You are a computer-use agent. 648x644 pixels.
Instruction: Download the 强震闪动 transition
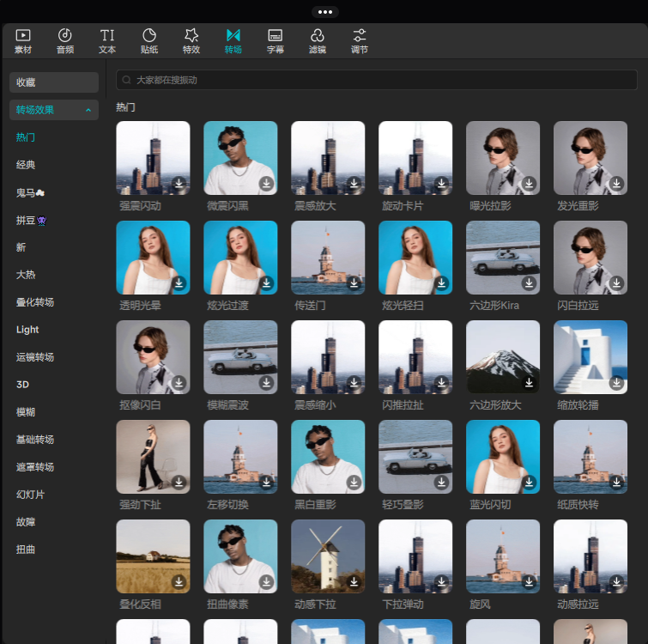[x=179, y=183]
